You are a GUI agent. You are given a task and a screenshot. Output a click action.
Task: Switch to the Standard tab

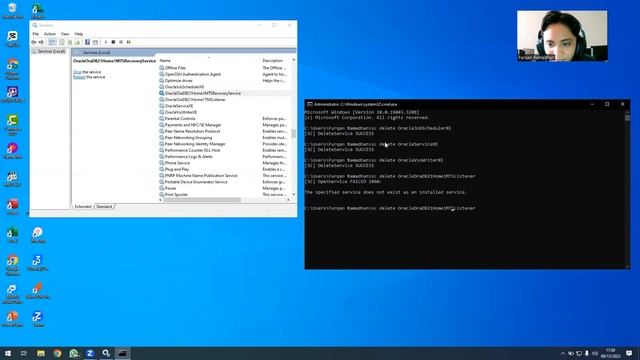(x=104, y=207)
